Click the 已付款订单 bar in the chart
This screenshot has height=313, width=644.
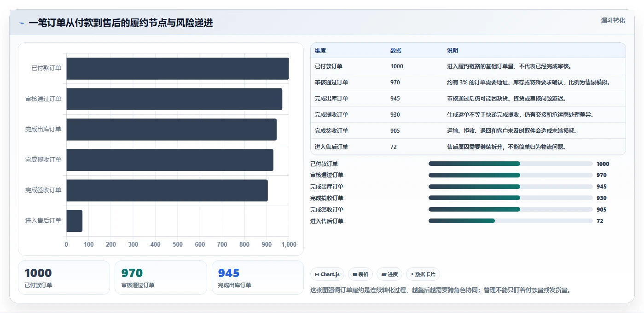pos(178,68)
